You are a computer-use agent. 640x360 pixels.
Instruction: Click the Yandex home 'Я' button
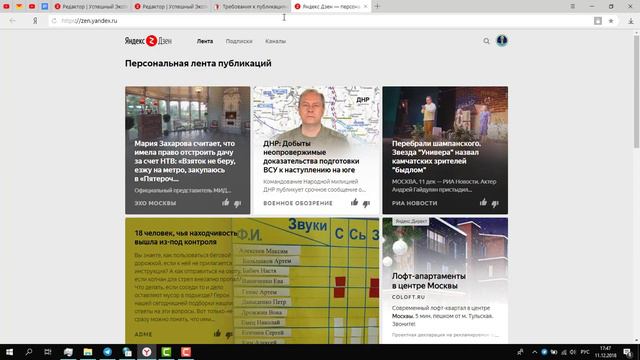click(35, 20)
